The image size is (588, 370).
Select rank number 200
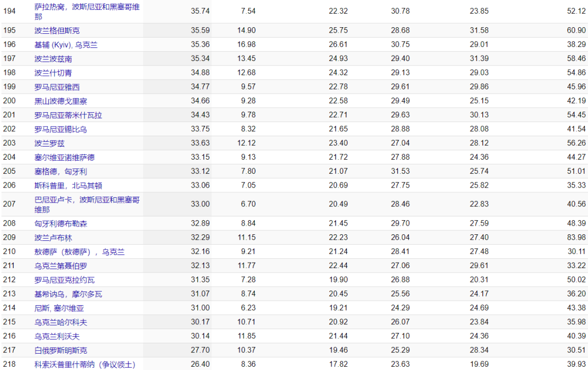click(x=9, y=101)
